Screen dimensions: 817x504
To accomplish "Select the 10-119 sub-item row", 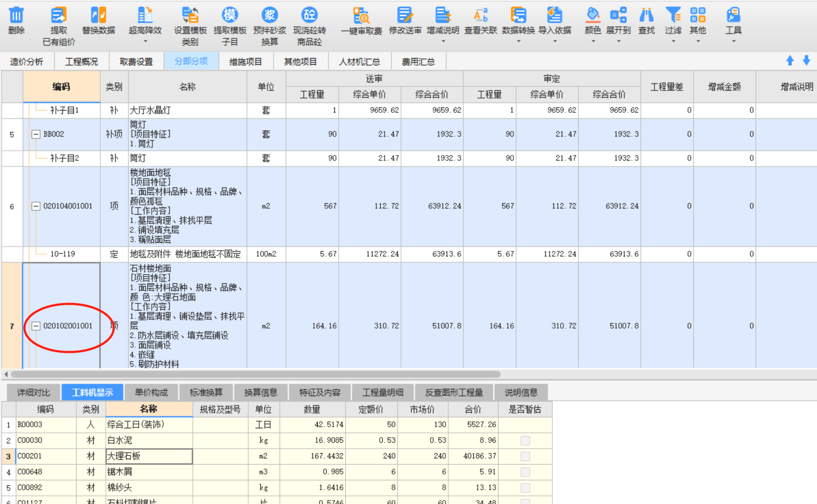I will [x=408, y=254].
